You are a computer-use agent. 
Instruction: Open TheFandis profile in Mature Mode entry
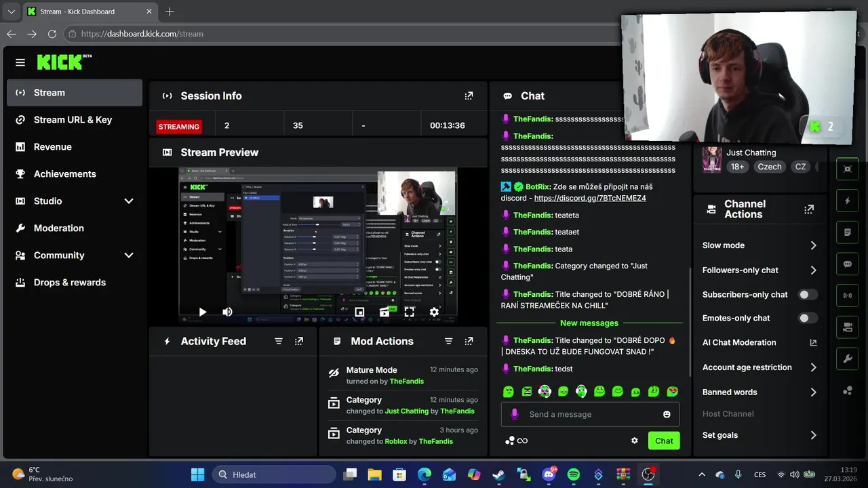click(x=407, y=382)
